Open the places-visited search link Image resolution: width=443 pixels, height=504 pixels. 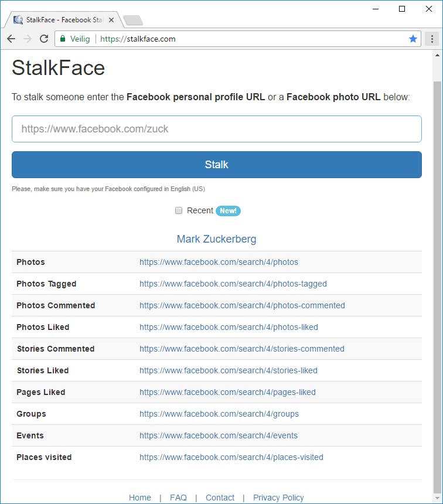pyautogui.click(x=231, y=457)
